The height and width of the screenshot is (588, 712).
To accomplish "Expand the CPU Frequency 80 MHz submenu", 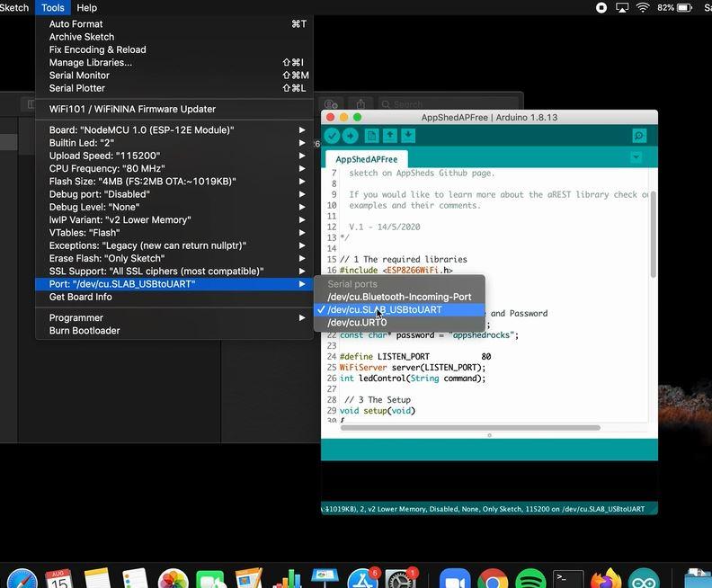I will (x=174, y=168).
